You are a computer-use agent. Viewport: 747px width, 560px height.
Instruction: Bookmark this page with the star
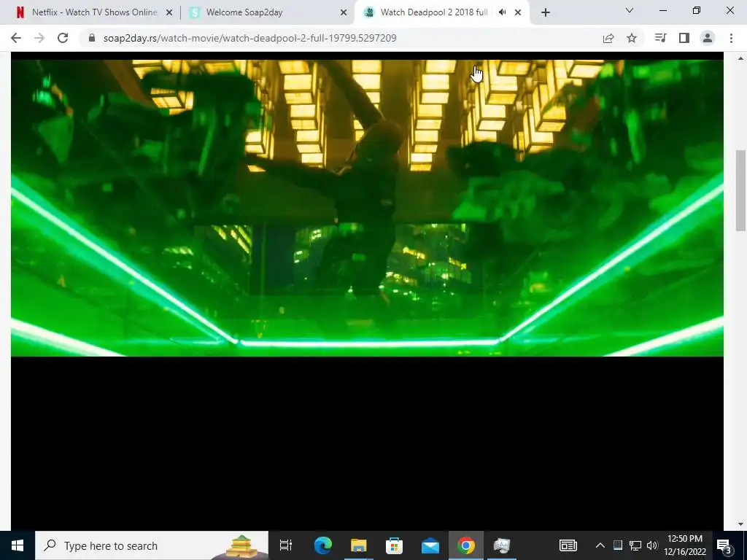632,38
